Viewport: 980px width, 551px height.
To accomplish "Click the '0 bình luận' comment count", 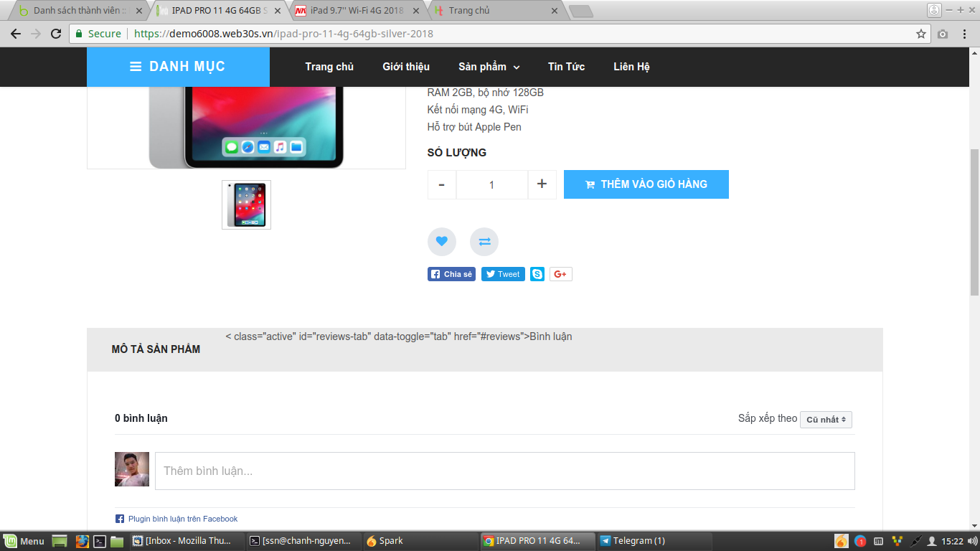I will tap(141, 418).
